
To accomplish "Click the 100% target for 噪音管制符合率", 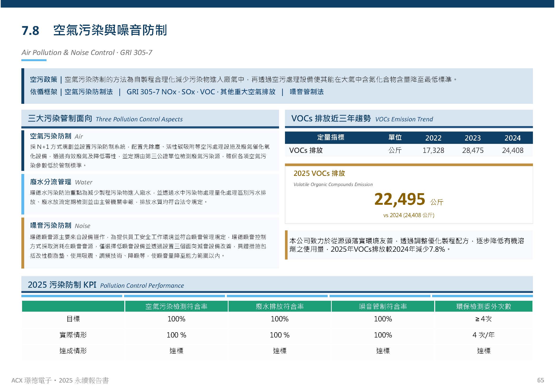I will (383, 319).
